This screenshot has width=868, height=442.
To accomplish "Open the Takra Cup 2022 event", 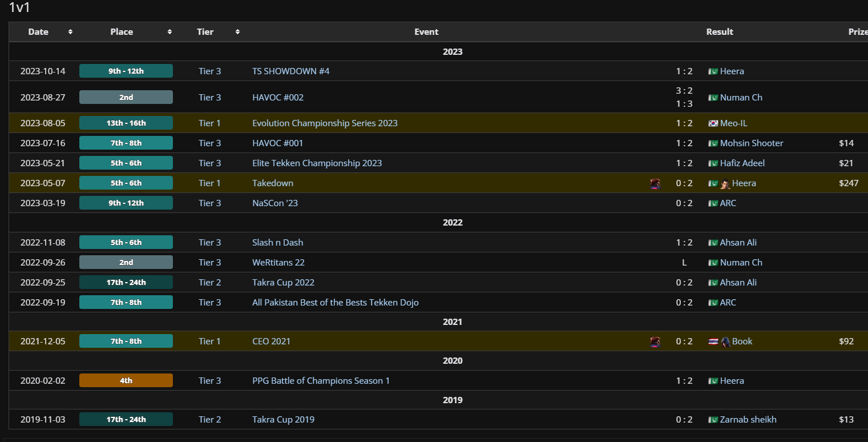I will click(x=283, y=283).
